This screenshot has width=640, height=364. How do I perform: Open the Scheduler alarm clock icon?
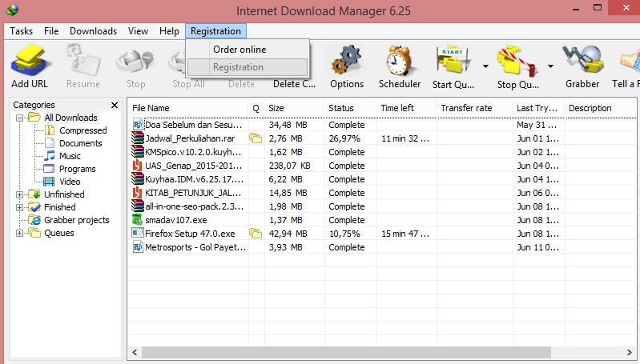tap(399, 61)
